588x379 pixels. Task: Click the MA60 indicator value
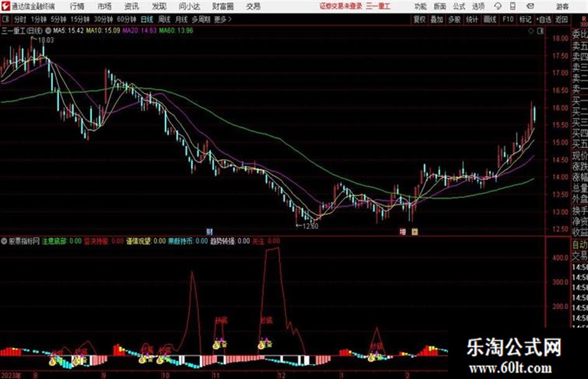click(176, 30)
